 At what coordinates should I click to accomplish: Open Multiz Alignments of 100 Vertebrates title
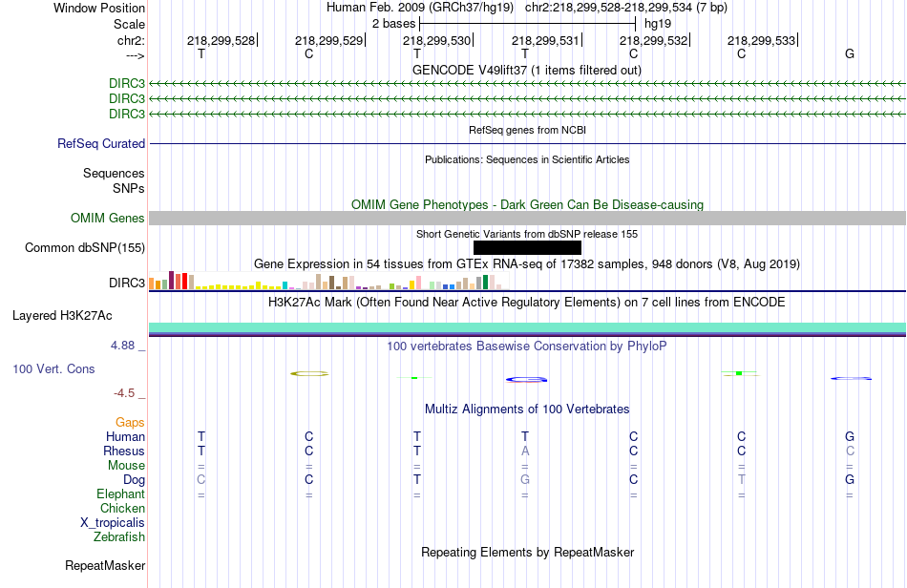(527, 409)
